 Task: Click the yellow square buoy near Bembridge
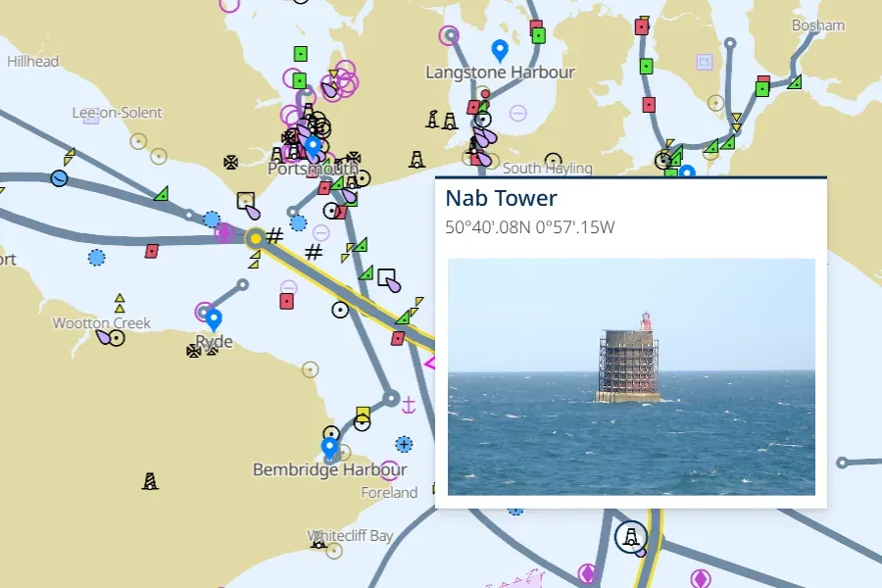(363, 413)
